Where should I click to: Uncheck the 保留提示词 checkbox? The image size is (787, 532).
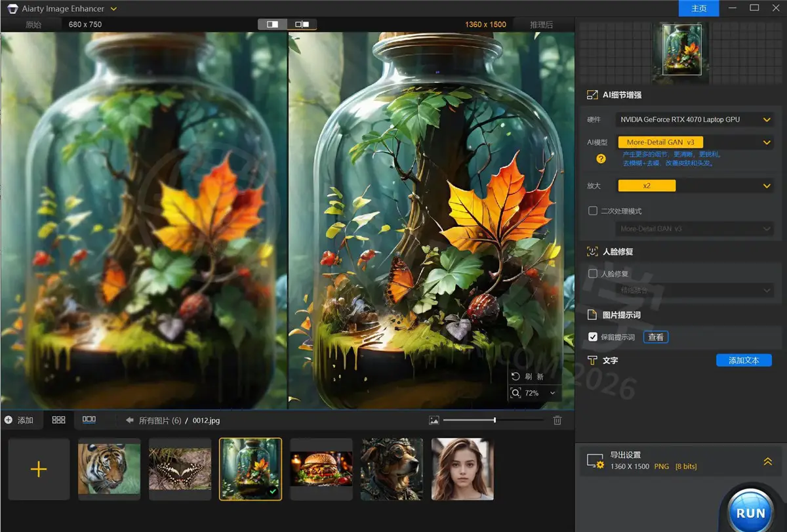593,337
